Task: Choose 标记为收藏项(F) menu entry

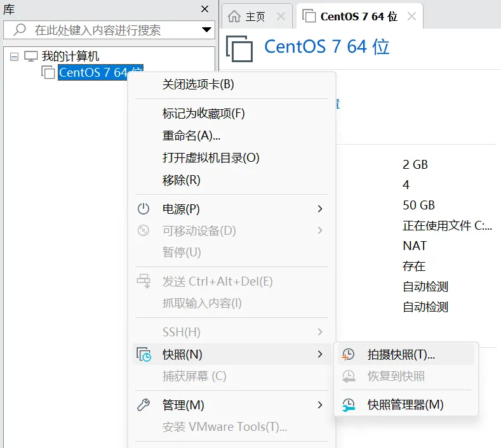Action: (x=232, y=114)
